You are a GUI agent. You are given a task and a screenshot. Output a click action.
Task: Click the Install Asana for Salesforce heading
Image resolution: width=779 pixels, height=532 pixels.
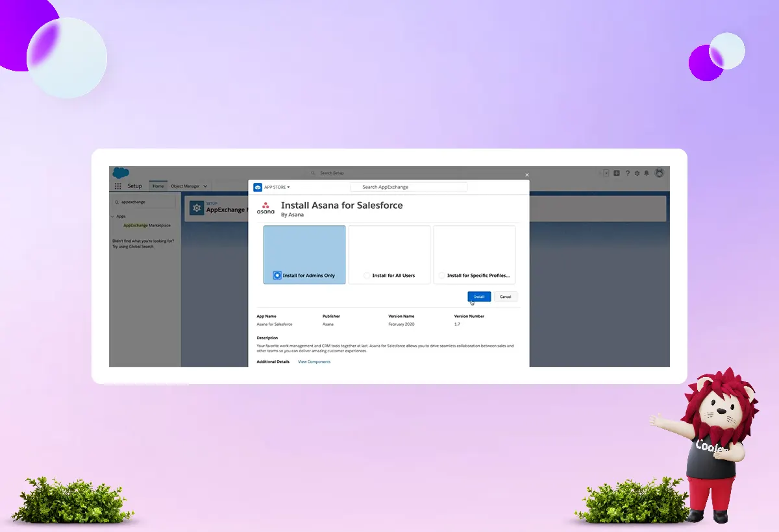click(342, 205)
